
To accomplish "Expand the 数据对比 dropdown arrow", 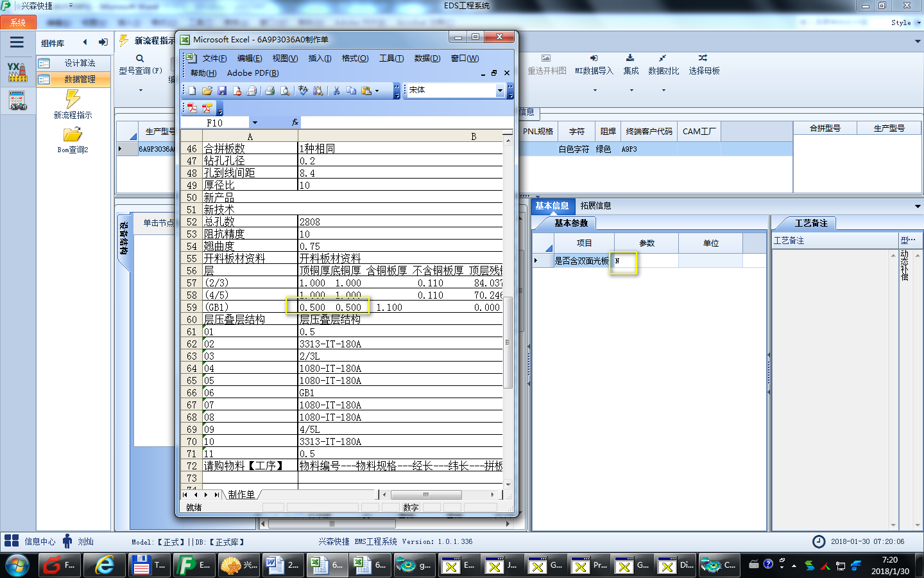I will pos(663,90).
